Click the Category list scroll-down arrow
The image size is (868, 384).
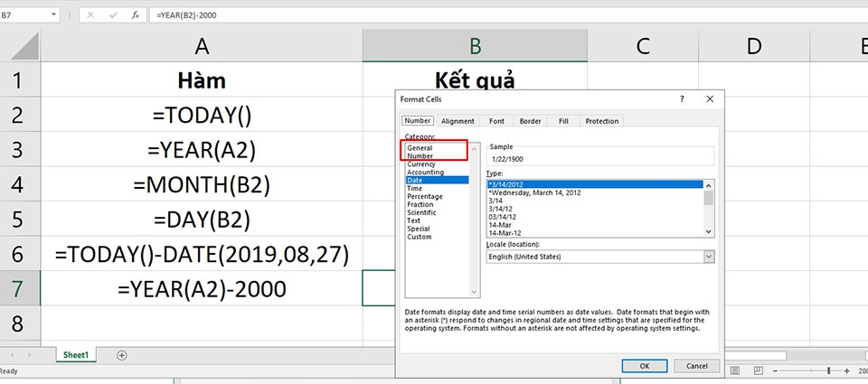(x=474, y=292)
